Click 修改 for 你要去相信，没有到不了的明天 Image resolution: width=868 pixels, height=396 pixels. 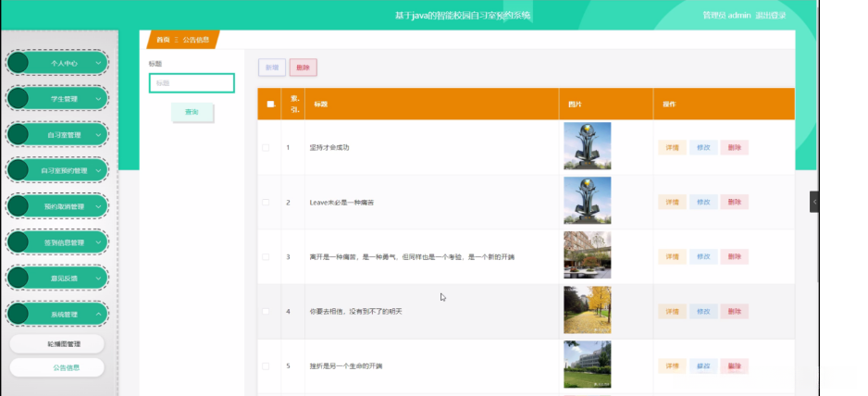703,311
